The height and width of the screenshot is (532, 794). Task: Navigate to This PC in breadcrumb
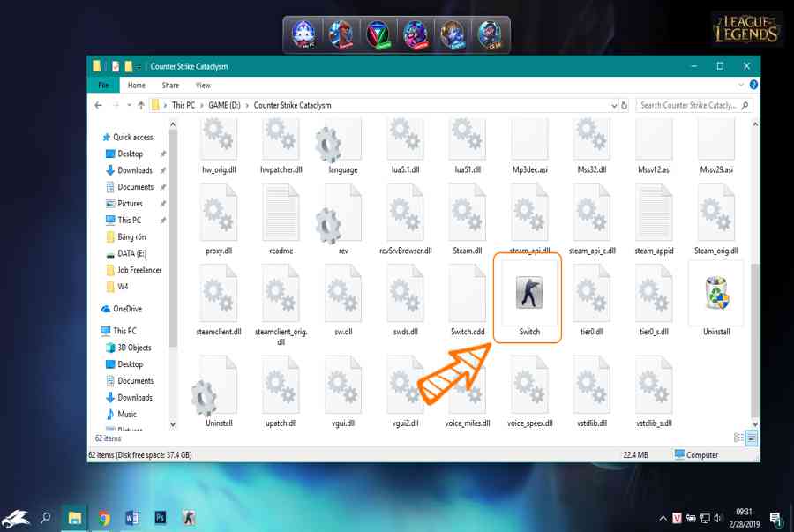184,105
